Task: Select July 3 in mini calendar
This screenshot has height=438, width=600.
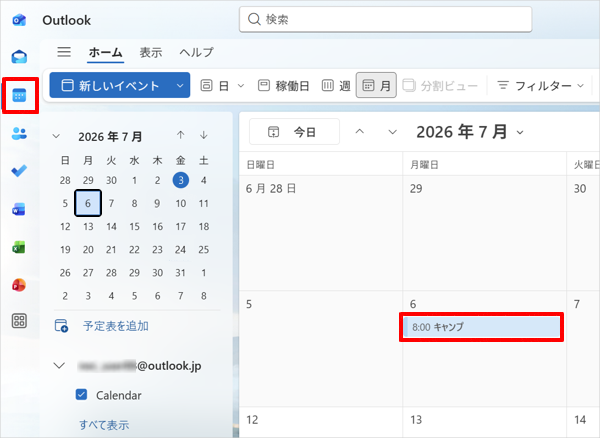Action: (x=181, y=180)
